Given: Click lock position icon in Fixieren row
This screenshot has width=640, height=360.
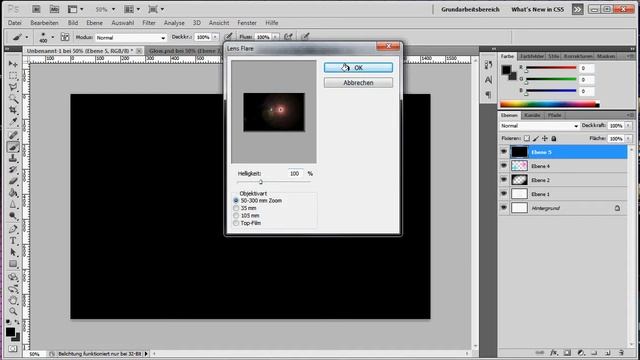Looking at the screenshot, I should (x=545, y=139).
